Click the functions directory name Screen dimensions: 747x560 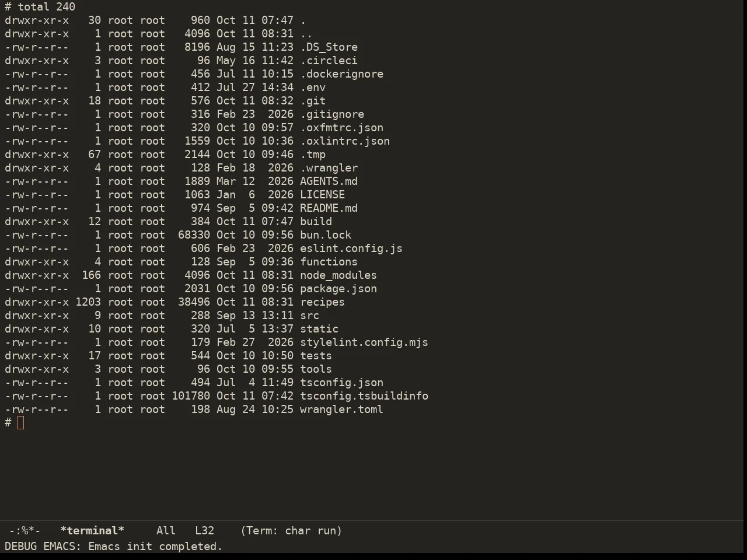click(x=329, y=262)
